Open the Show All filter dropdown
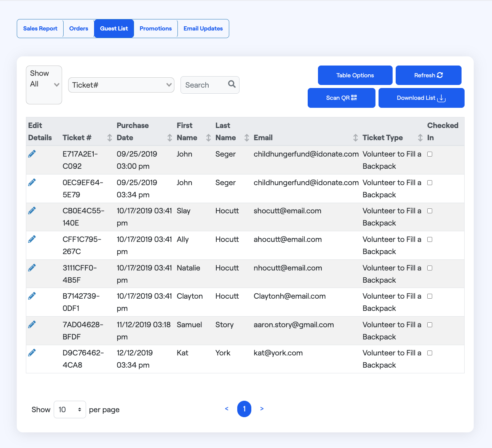Screen dimensions: 492x448 click(x=44, y=85)
